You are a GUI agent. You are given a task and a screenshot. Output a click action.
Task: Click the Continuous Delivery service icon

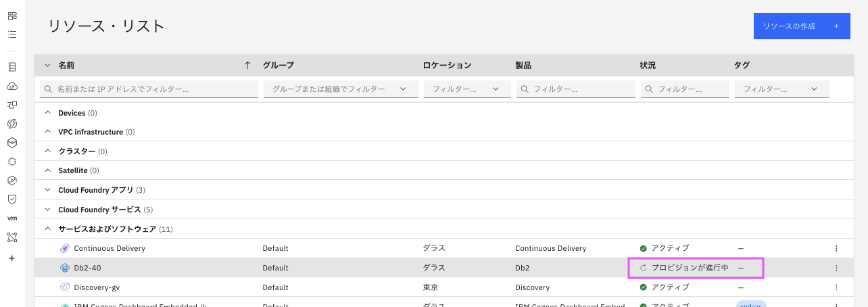65,248
